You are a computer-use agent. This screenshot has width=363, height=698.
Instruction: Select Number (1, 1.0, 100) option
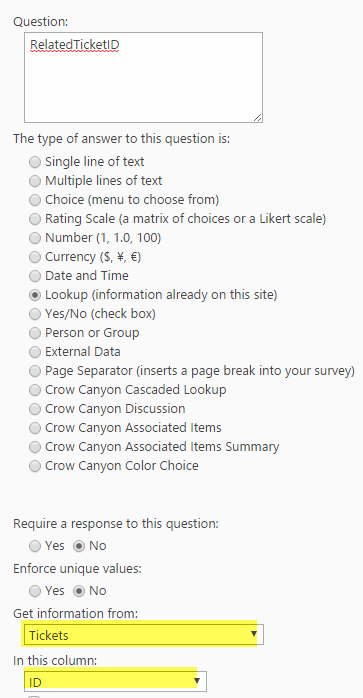tap(35, 238)
